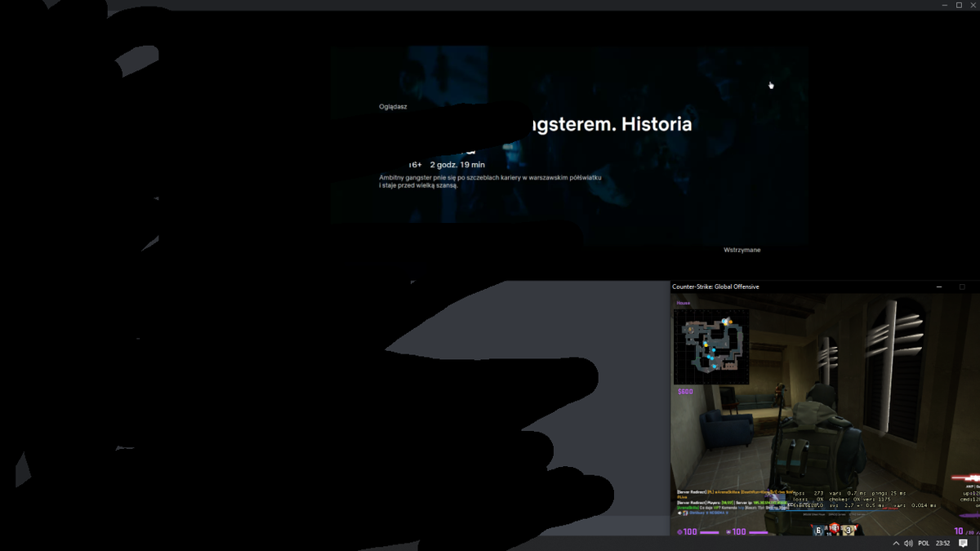Image resolution: width=980 pixels, height=551 pixels.
Task: Maximize the main dark window
Action: [959, 5]
